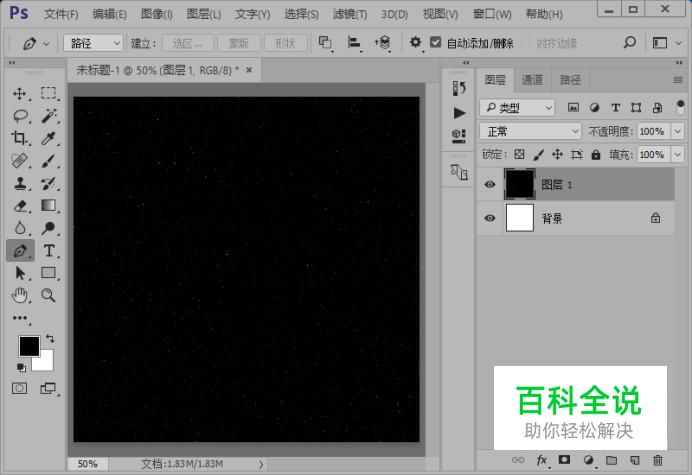Select the Rectangular Marquee tool
This screenshot has height=475, width=692.
pos(49,94)
